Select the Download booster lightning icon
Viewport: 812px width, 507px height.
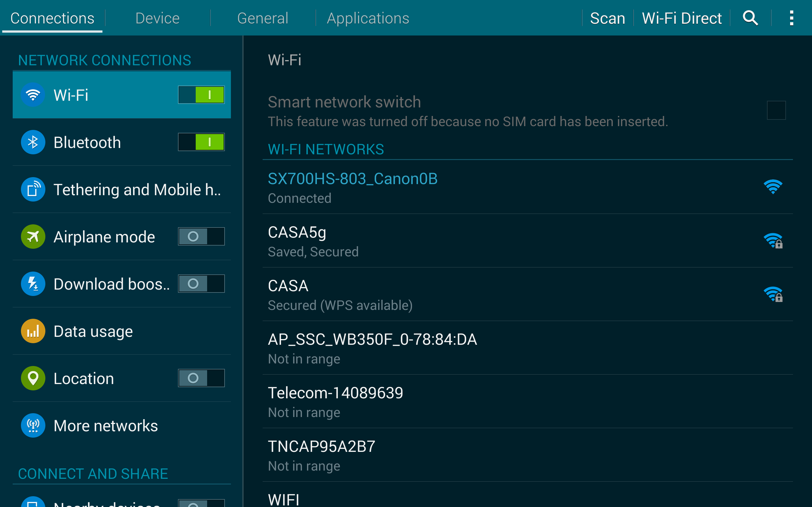click(x=33, y=284)
